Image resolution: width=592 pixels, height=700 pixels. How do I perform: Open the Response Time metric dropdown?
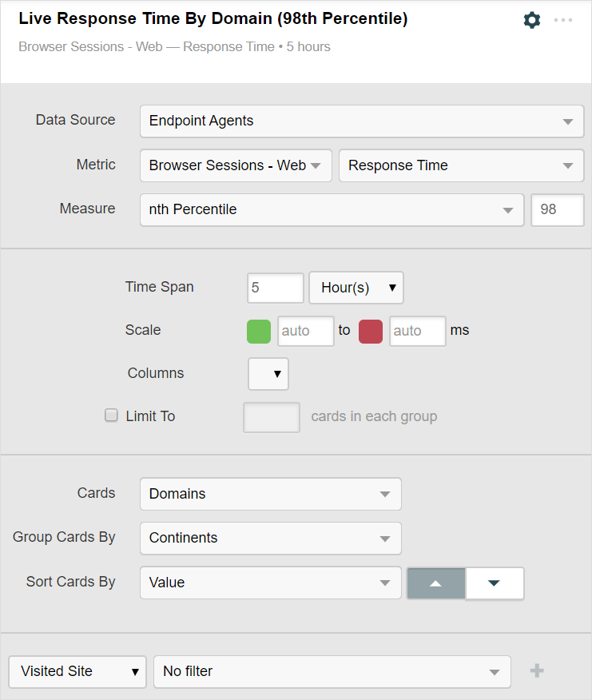pyautogui.click(x=461, y=166)
